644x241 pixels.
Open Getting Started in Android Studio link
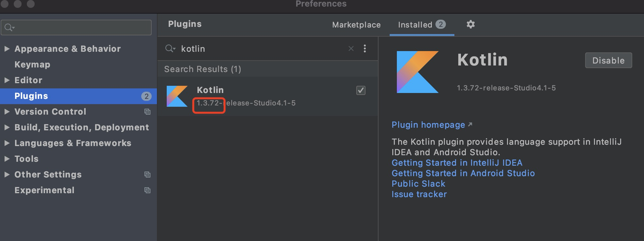pos(463,173)
